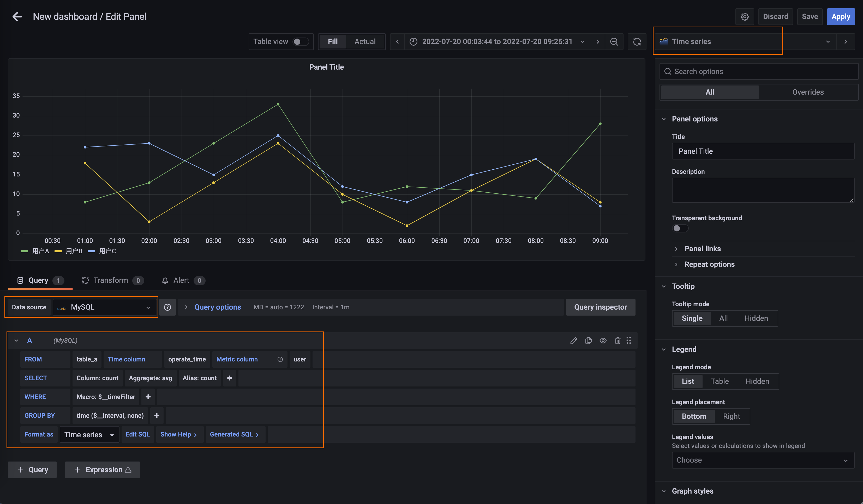Toggle Transparent background option

(680, 228)
